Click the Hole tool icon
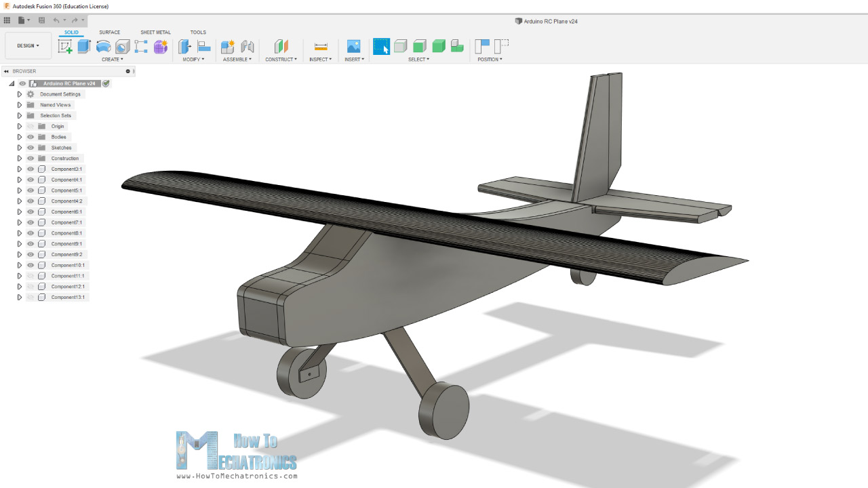The width and height of the screenshot is (868, 488). point(122,46)
